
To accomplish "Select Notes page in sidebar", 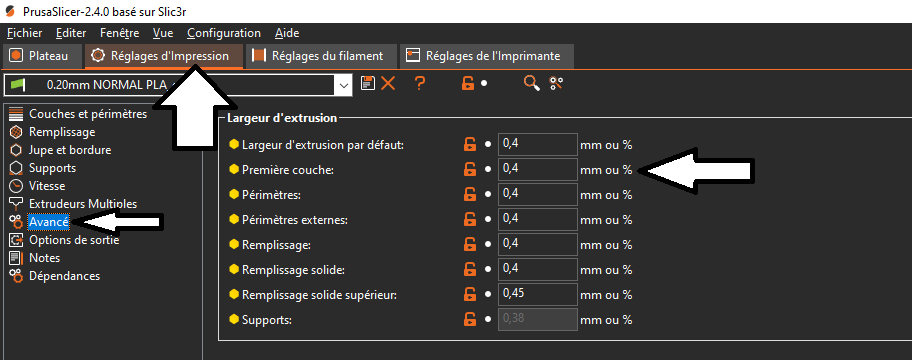I will point(45,258).
